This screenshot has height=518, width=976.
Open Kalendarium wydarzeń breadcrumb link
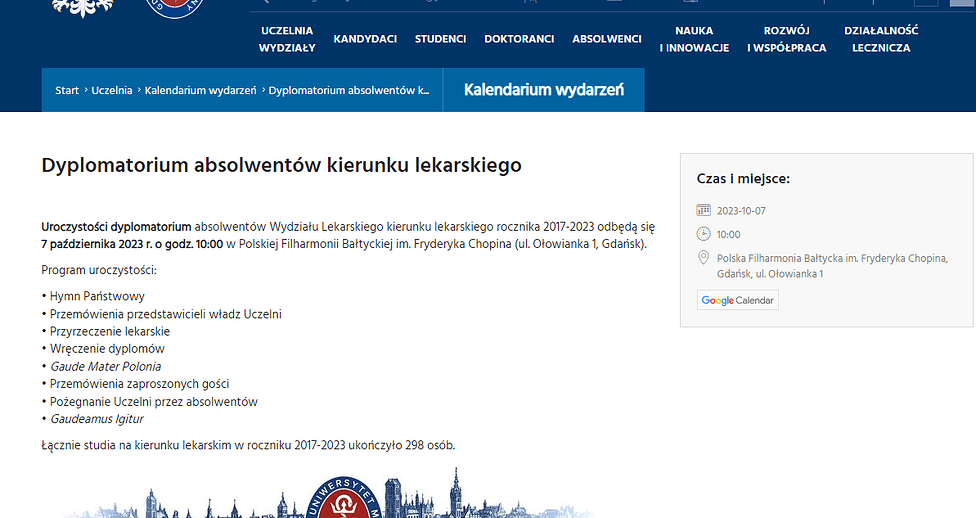[x=200, y=90]
